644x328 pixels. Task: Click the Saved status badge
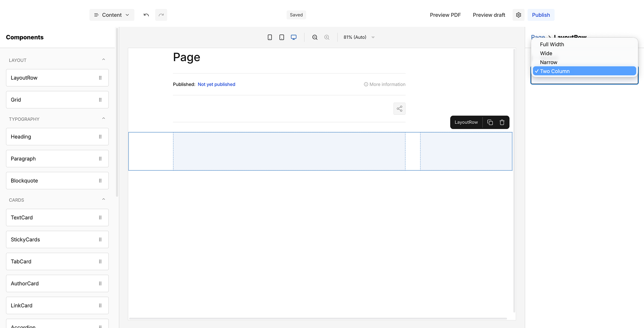click(296, 15)
